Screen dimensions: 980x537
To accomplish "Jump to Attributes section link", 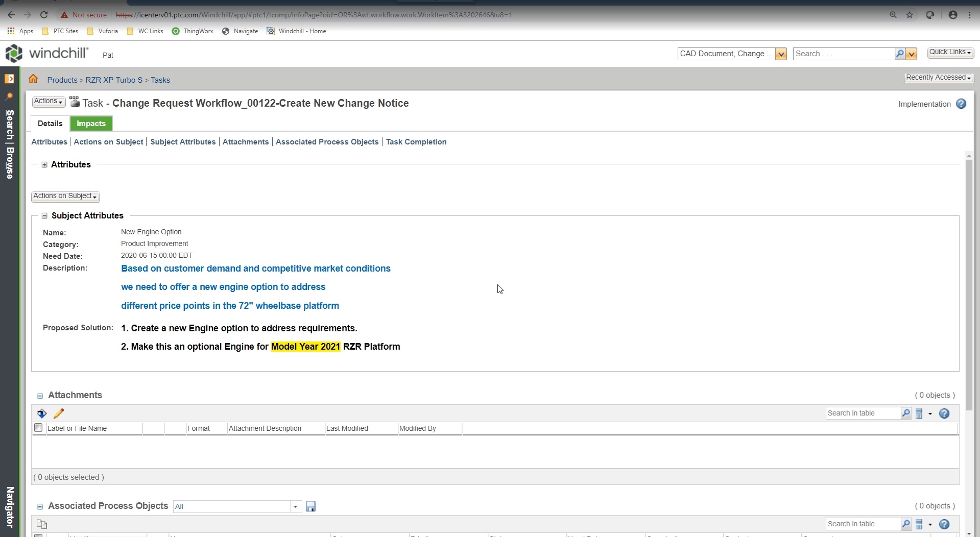I will tap(49, 142).
